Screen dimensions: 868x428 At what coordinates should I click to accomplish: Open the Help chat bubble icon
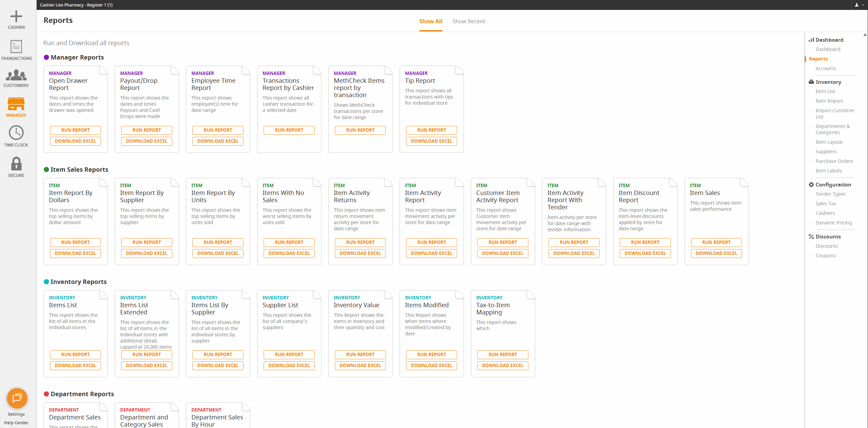click(x=16, y=398)
